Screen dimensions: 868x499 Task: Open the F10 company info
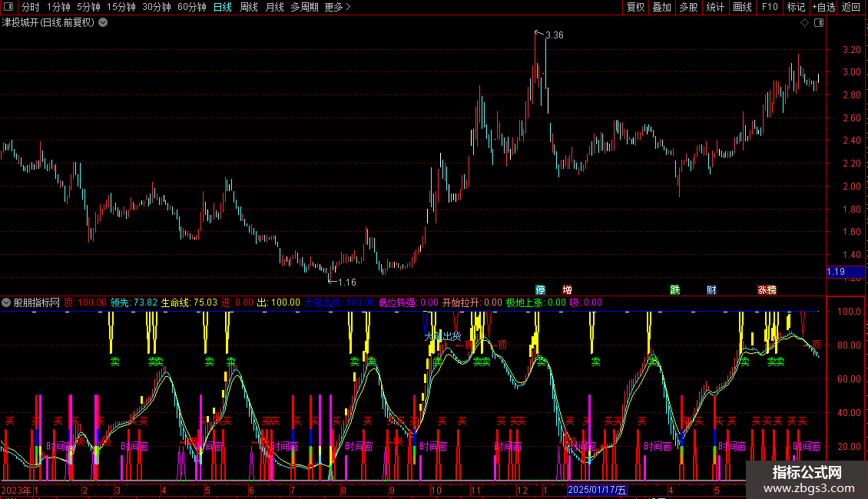click(x=770, y=7)
